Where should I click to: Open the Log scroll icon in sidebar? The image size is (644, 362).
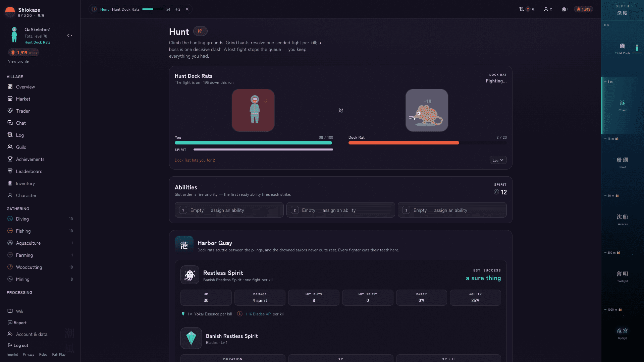click(x=10, y=135)
